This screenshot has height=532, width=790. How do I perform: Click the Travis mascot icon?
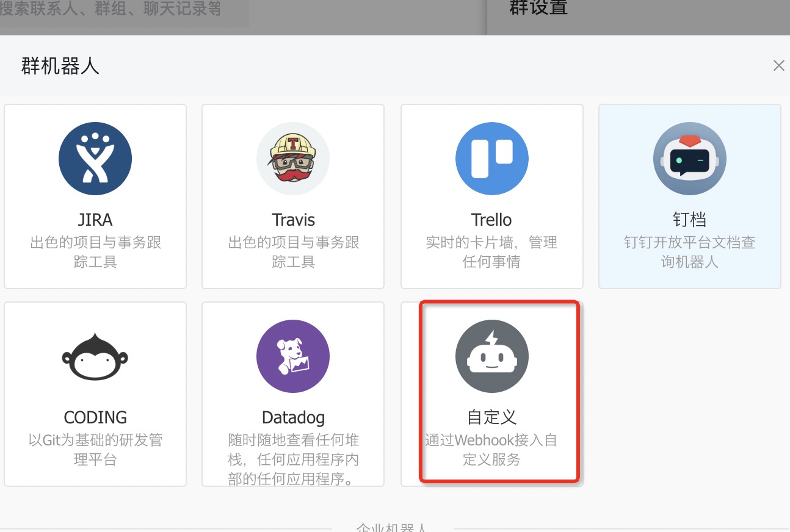click(x=293, y=159)
